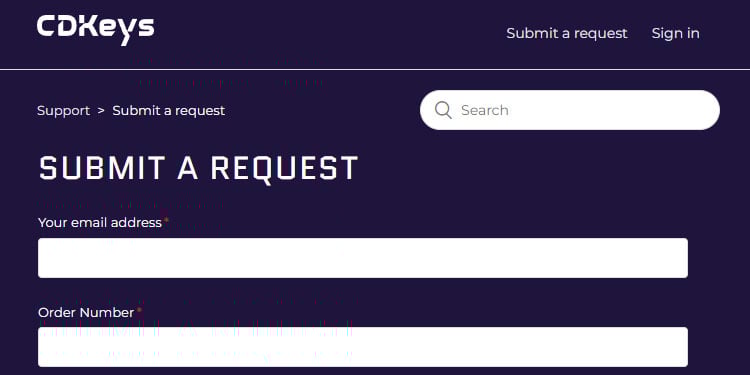Click the Search placeholder text

(x=485, y=110)
